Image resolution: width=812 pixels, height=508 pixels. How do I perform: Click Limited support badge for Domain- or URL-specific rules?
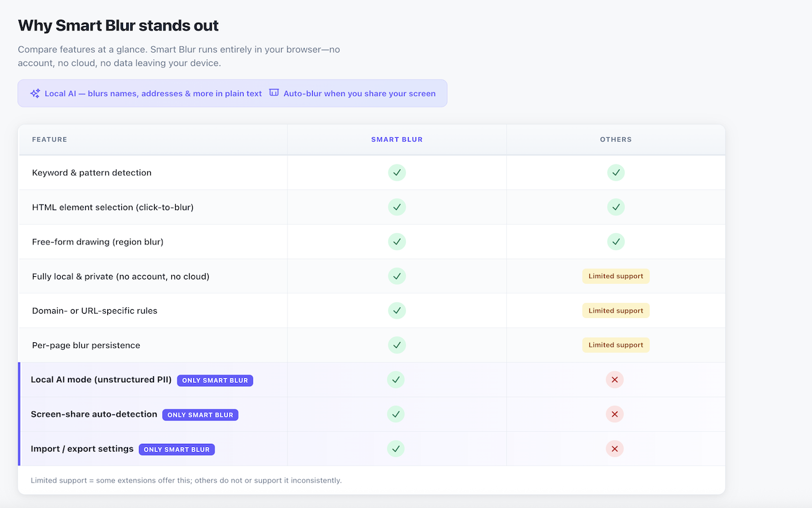coord(615,311)
